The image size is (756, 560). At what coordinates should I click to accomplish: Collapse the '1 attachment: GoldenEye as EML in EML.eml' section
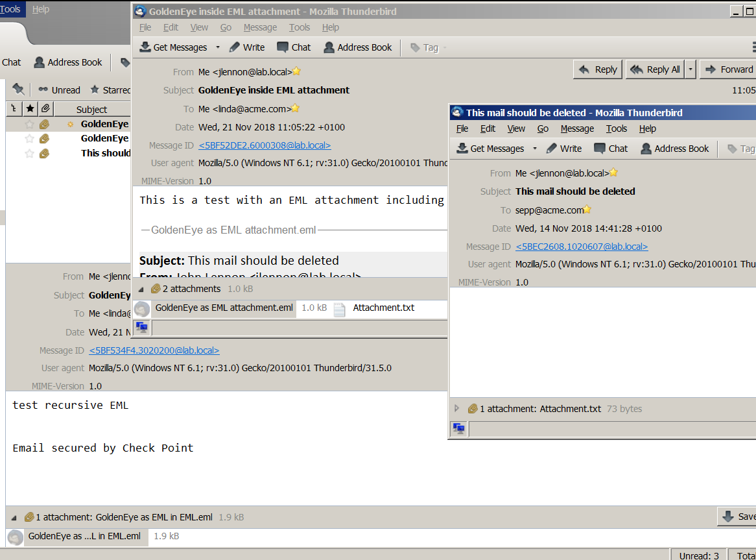tap(14, 518)
